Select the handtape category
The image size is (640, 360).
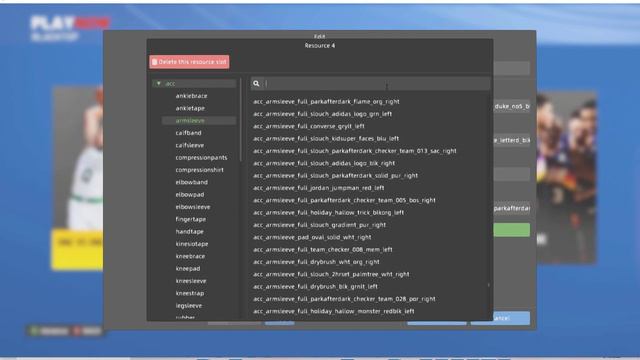point(189,231)
